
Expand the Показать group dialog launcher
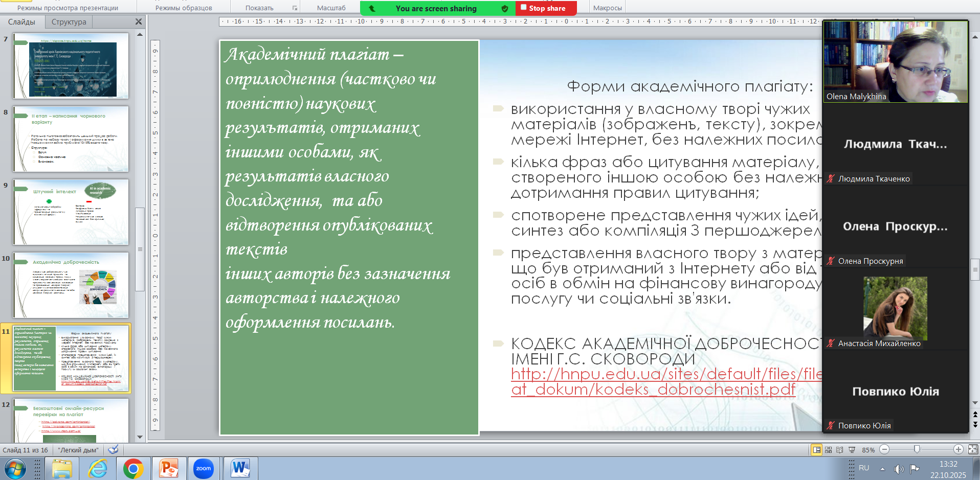coord(295,8)
